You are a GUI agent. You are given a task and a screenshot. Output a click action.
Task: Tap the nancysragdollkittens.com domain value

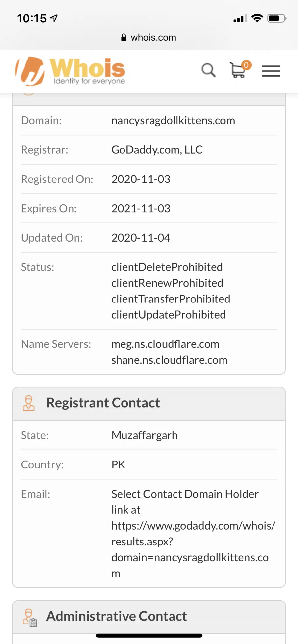click(173, 121)
